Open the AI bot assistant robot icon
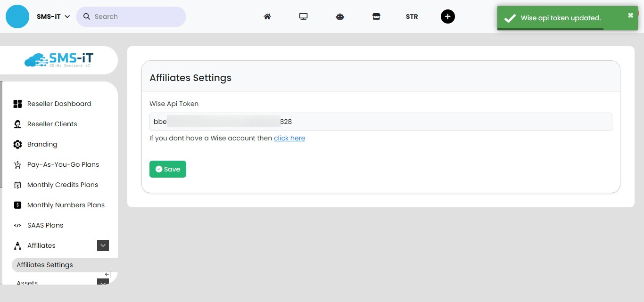This screenshot has width=644, height=302. click(340, 16)
